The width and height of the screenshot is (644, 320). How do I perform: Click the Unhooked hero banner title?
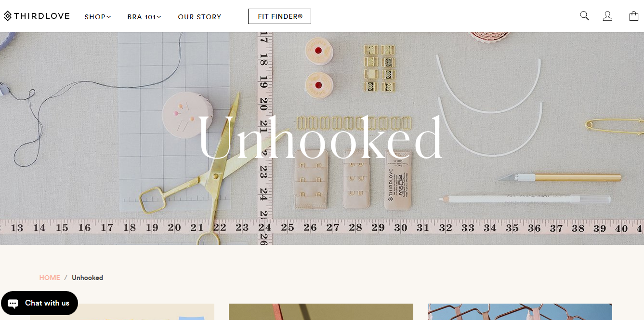(320, 138)
